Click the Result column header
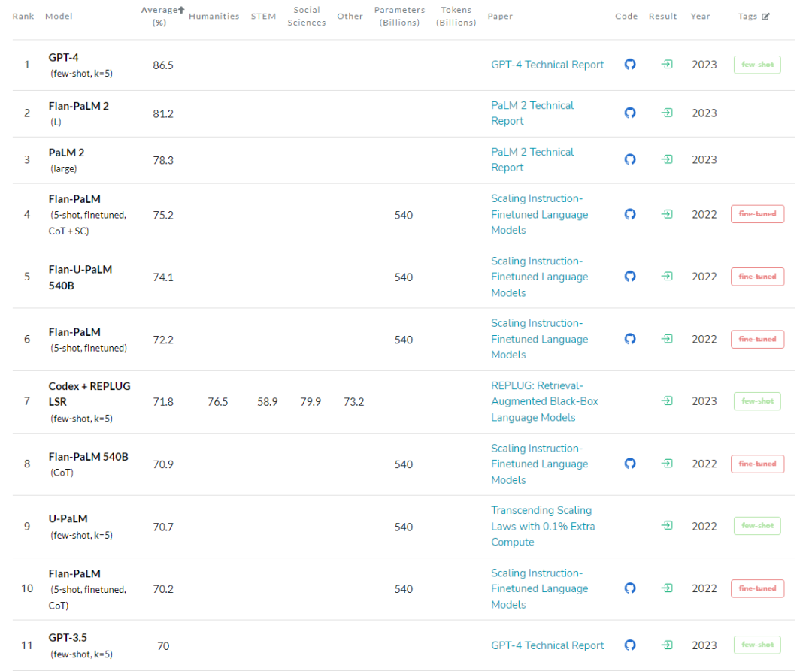Screen dimensions: 812x671 662,16
